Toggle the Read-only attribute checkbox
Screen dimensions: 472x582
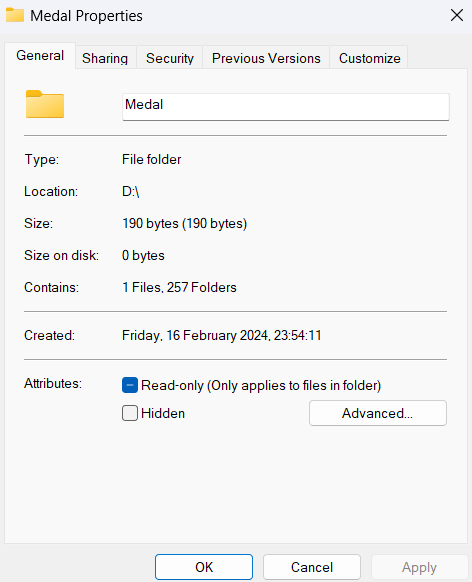pos(130,385)
